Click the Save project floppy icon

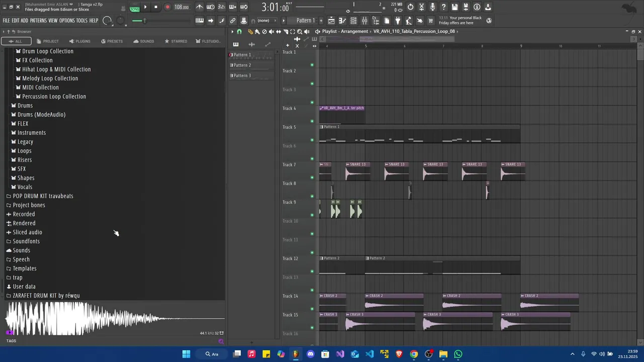455,7
